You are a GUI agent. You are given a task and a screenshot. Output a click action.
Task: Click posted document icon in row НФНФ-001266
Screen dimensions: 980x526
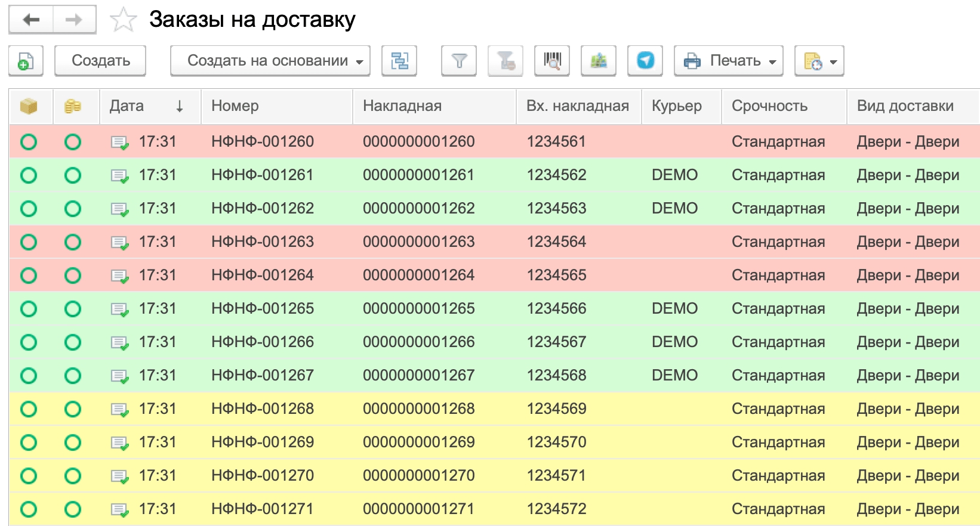[x=120, y=343]
